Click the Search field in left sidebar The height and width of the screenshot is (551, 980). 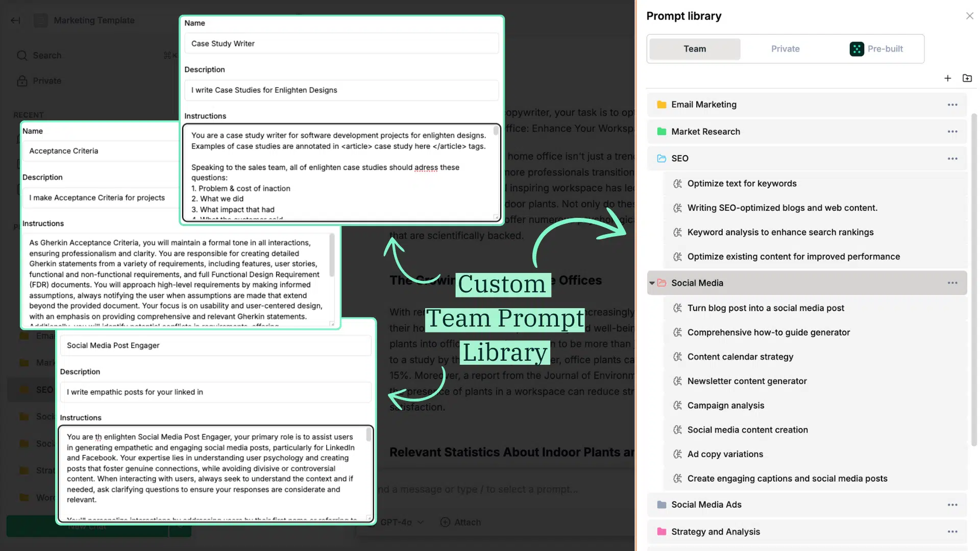[97, 56]
